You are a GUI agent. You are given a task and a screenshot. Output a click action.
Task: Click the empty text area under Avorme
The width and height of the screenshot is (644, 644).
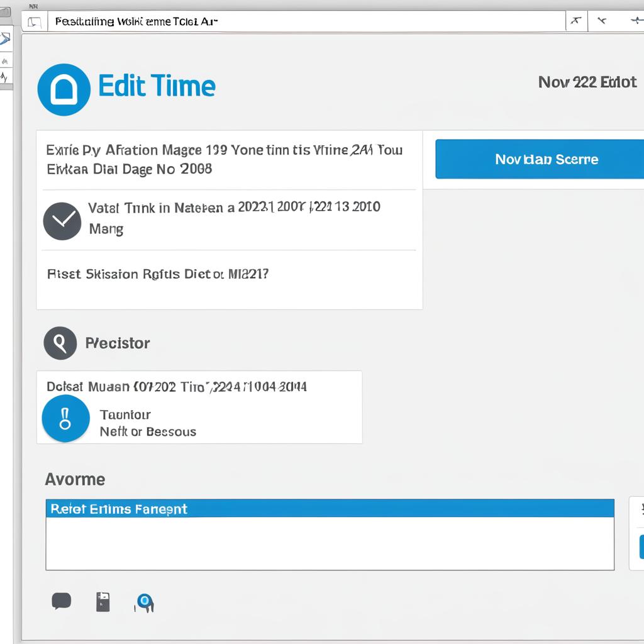tap(330, 543)
